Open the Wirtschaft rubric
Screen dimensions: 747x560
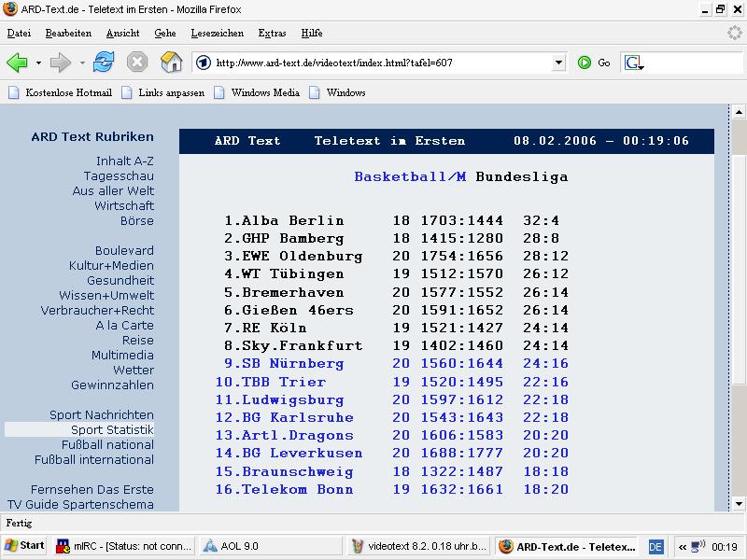[124, 205]
